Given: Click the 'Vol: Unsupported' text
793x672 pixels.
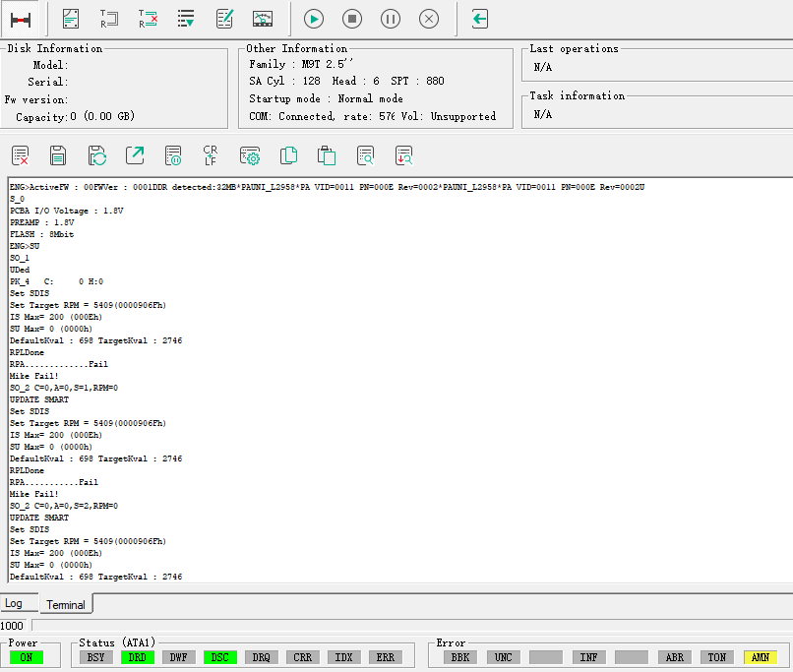Looking at the screenshot, I should pyautogui.click(x=449, y=116).
